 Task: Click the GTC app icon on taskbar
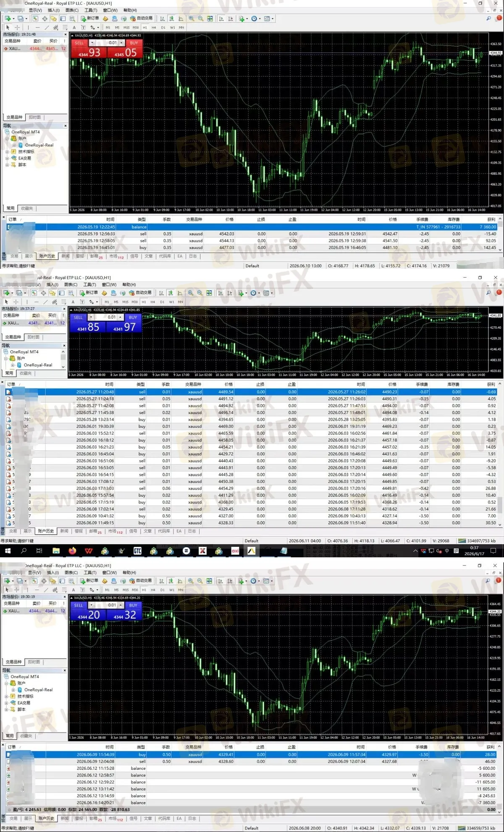tap(137, 551)
